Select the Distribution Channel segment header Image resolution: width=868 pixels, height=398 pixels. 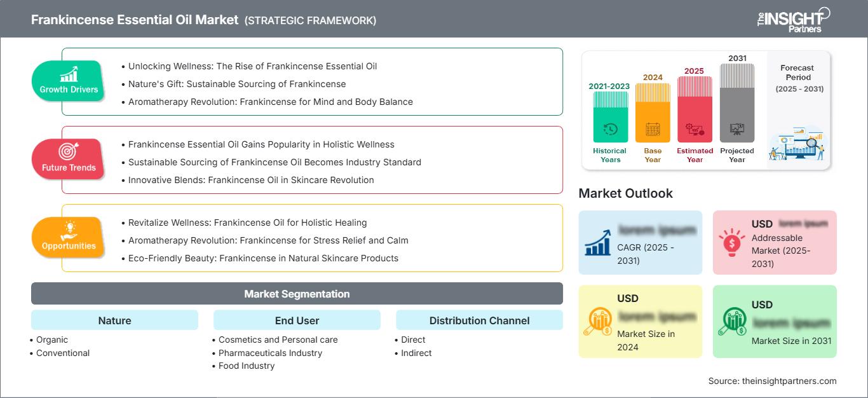click(479, 320)
